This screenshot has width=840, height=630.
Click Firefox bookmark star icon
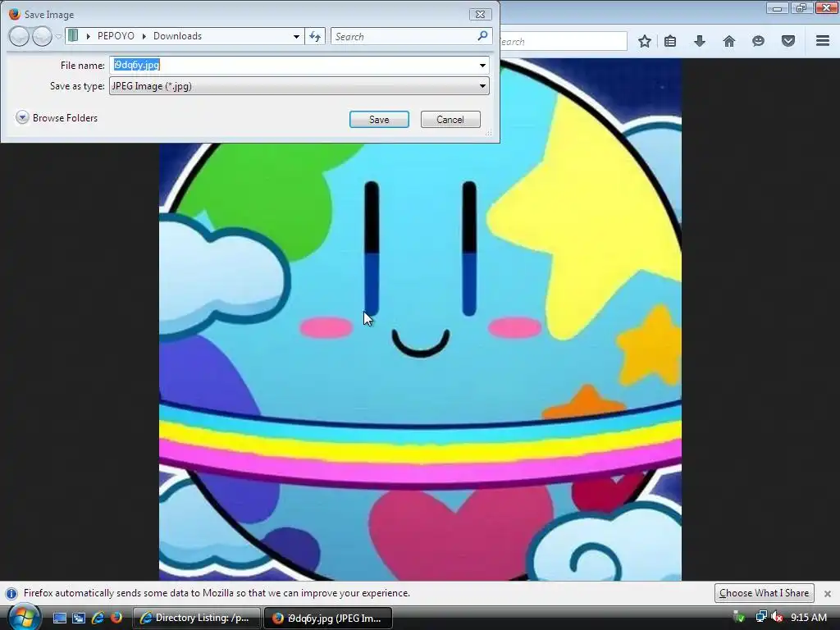pyautogui.click(x=645, y=41)
